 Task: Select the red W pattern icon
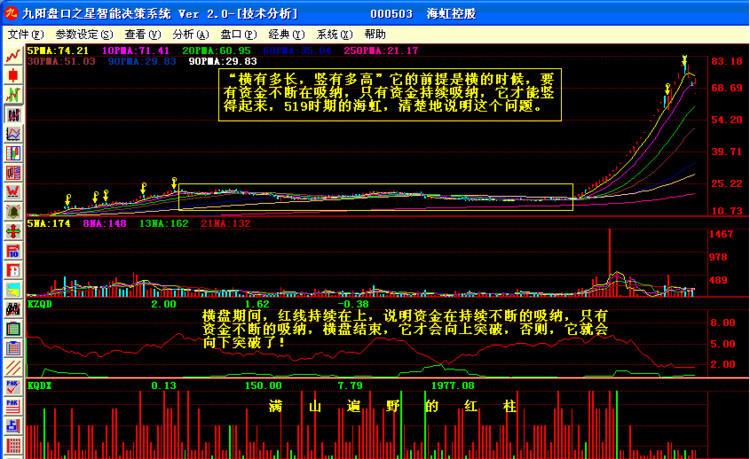[13, 192]
